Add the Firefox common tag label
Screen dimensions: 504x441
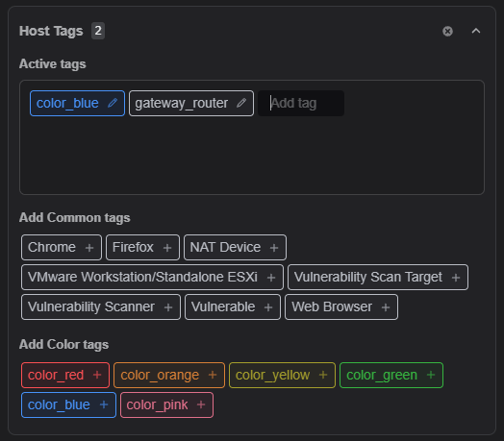pos(133,247)
